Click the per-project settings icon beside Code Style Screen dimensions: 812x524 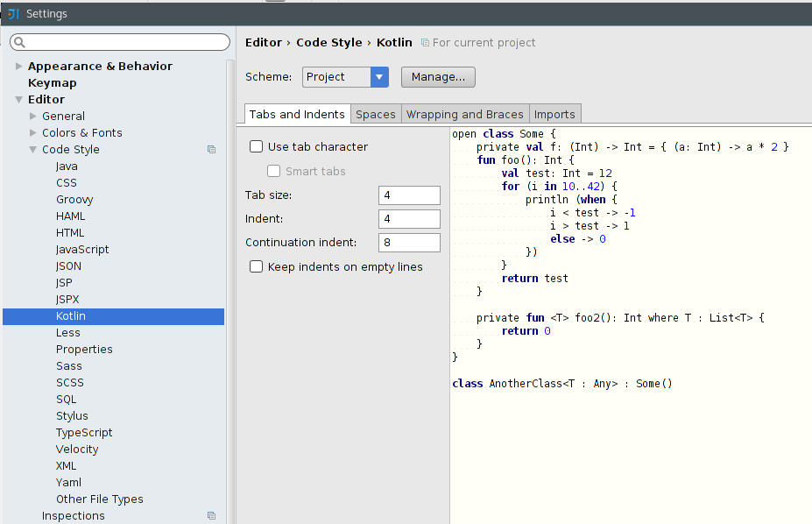210,149
